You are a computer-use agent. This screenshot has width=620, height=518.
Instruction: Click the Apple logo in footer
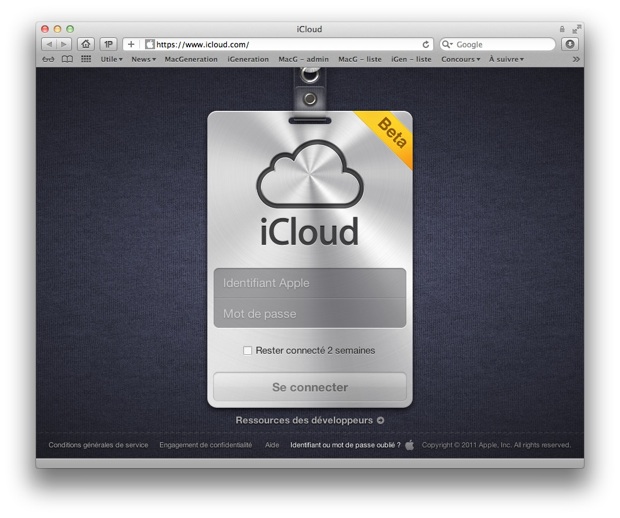[x=410, y=445]
